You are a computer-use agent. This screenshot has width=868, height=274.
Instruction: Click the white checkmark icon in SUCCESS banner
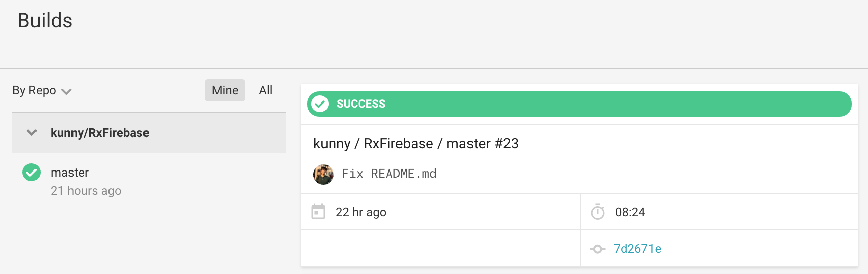[x=320, y=104]
